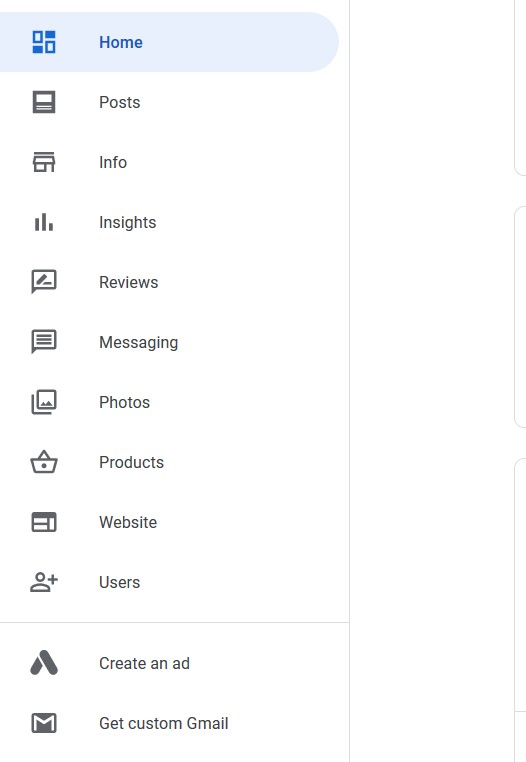Open the Products label in navigation
The image size is (526, 762).
pyautogui.click(x=131, y=462)
